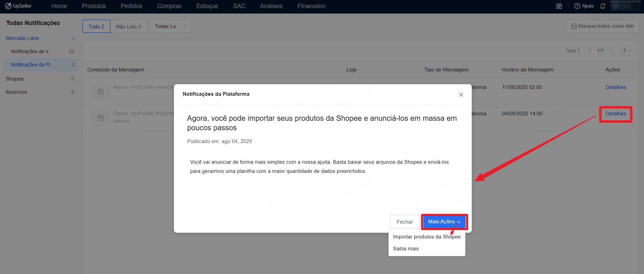The height and width of the screenshot is (274, 644).
Task: Select Shopee in the sidebar
Action: 40,79
